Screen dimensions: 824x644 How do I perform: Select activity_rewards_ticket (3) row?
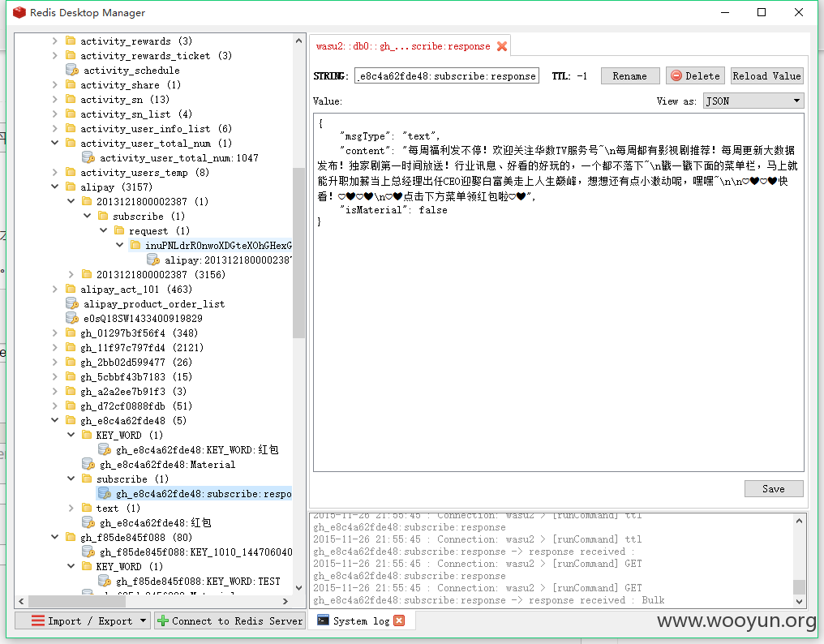pyautogui.click(x=148, y=55)
